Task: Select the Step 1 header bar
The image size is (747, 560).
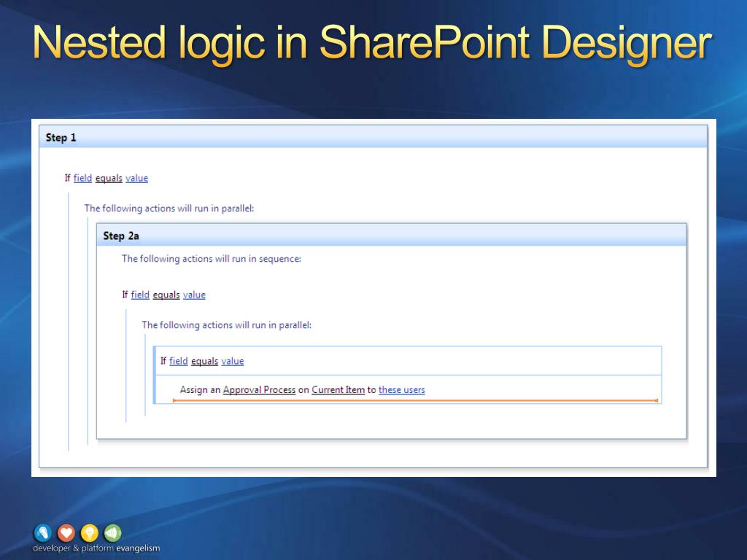Action: click(373, 137)
